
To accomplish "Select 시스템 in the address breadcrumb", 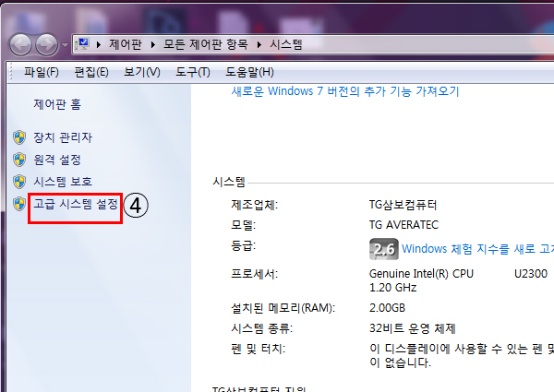I will tap(286, 44).
